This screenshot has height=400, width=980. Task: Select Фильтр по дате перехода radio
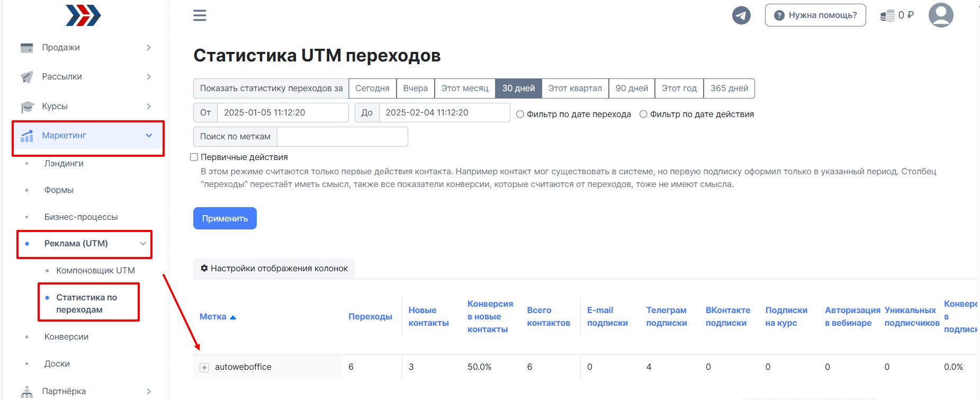(x=520, y=114)
